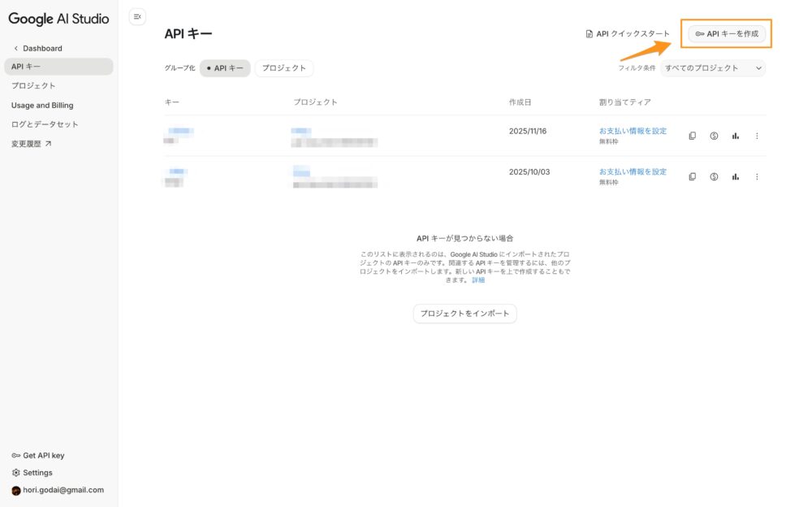The width and height of the screenshot is (812, 507).
Task: Open the すべてのプロジェクト filter dropdown
Action: 713,68
